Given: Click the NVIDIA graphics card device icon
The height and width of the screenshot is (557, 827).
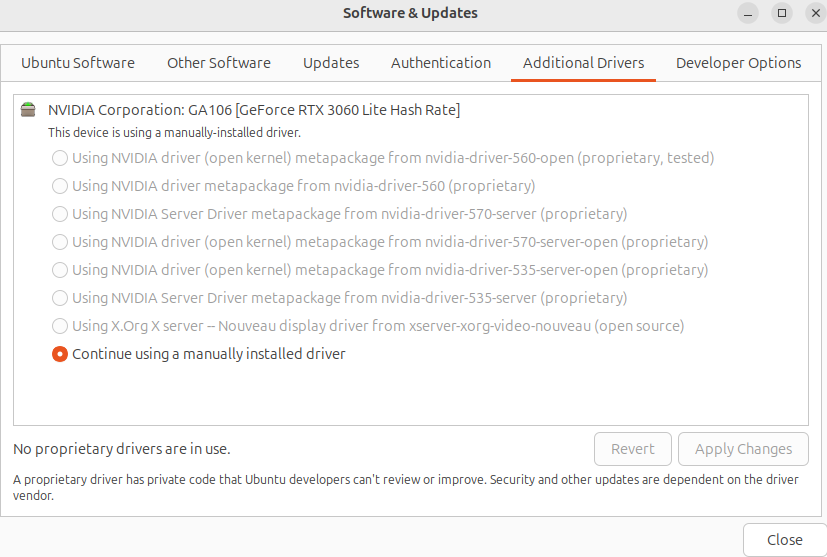Looking at the screenshot, I should [x=29, y=110].
